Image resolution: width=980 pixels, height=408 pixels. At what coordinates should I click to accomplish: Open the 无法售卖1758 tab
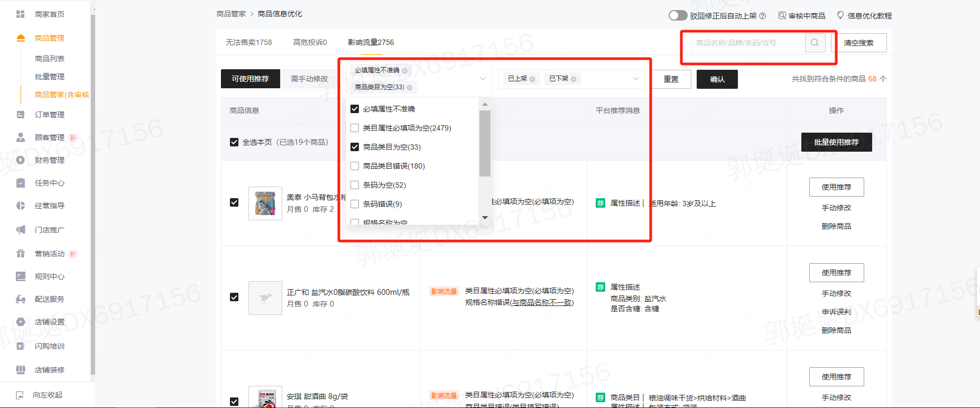click(x=249, y=42)
